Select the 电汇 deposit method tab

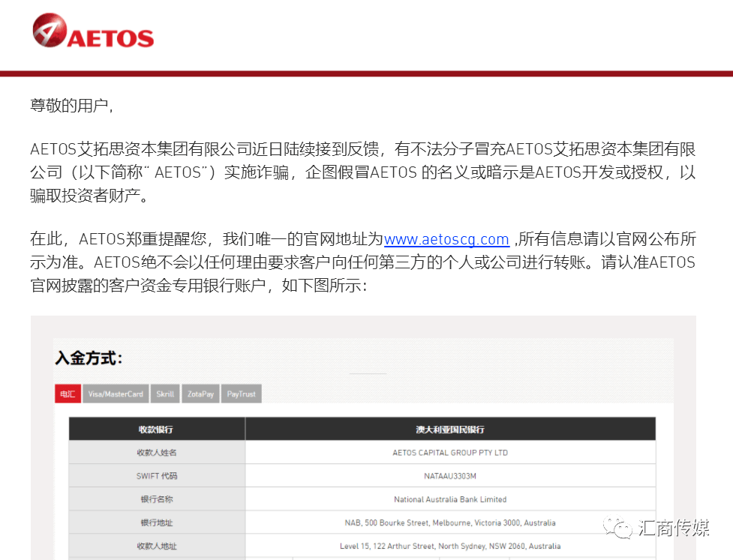pyautogui.click(x=68, y=394)
